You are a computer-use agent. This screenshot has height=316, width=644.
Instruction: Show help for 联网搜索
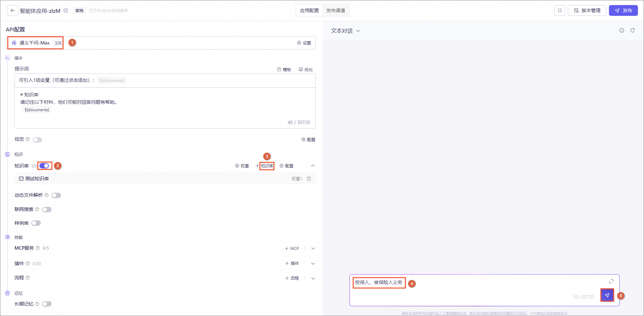(37, 209)
